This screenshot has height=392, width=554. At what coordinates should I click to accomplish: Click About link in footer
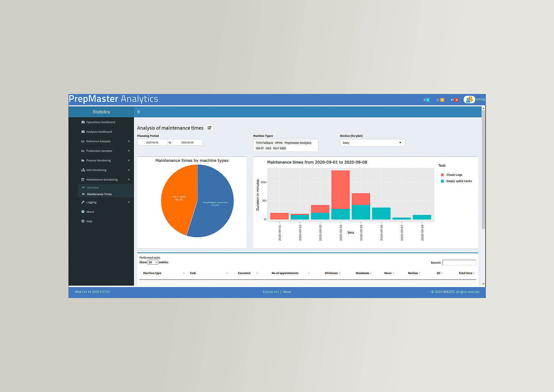click(x=287, y=292)
